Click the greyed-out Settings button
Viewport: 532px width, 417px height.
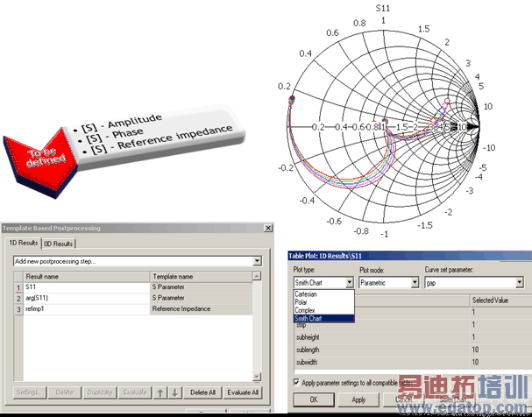[30, 392]
